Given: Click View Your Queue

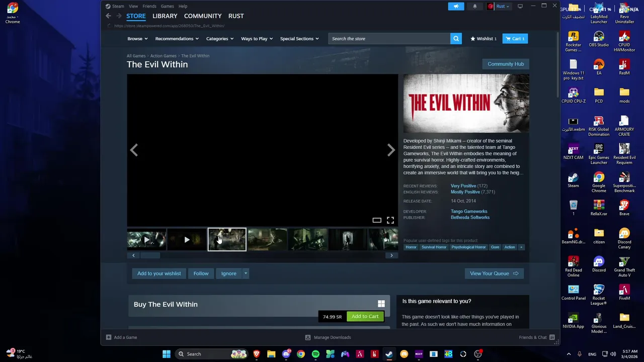Looking at the screenshot, I should [x=494, y=274].
